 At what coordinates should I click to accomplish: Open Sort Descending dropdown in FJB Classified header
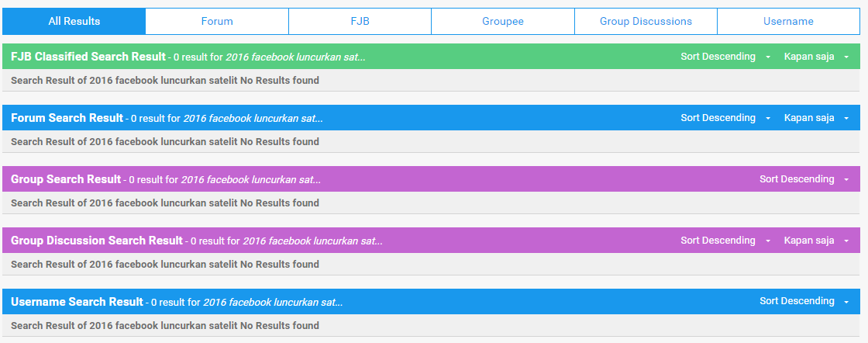tap(725, 57)
